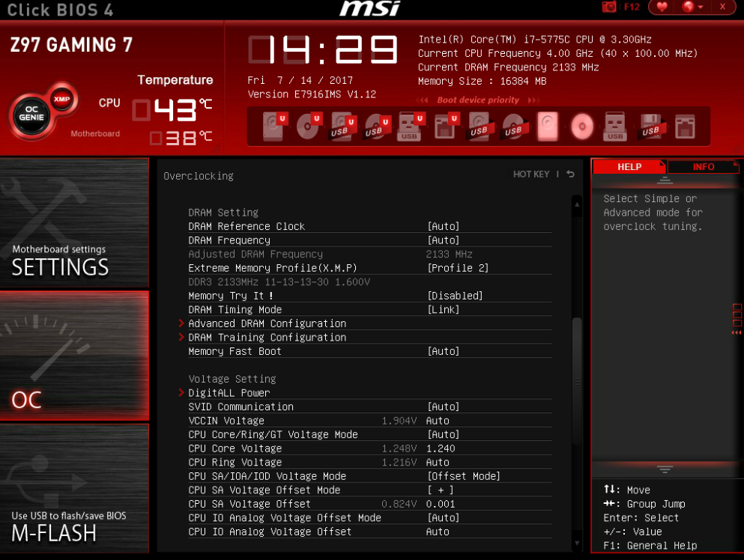Click the UEFI USB key boot icon
This screenshot has height=560, width=744.
[411, 126]
